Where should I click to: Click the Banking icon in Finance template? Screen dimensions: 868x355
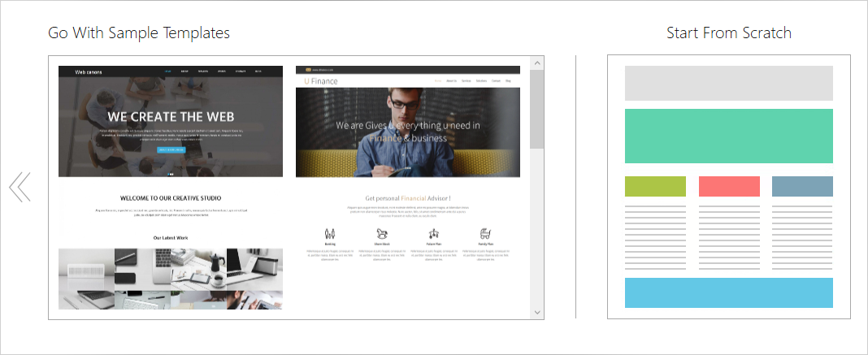pyautogui.click(x=330, y=233)
